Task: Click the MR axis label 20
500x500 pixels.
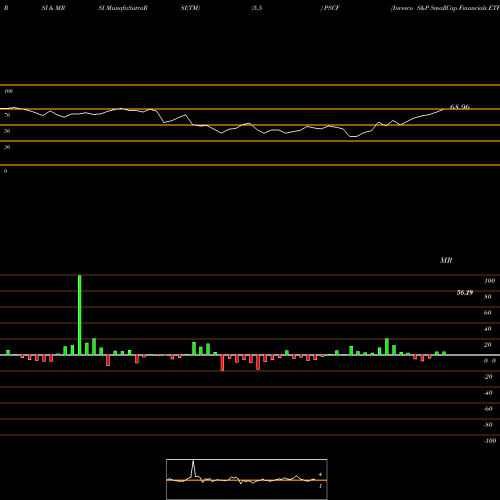Action: pos(488,345)
